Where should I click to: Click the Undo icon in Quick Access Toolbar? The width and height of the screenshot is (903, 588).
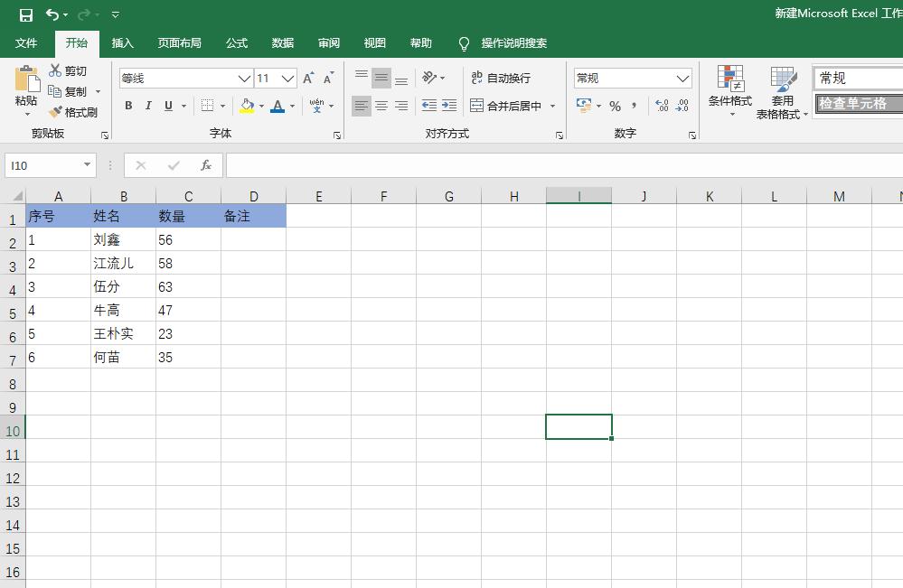point(54,14)
